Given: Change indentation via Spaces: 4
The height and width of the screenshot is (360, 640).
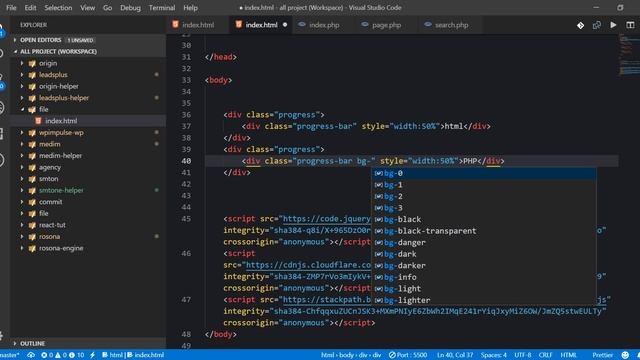Looking at the screenshot, I should click(493, 355).
